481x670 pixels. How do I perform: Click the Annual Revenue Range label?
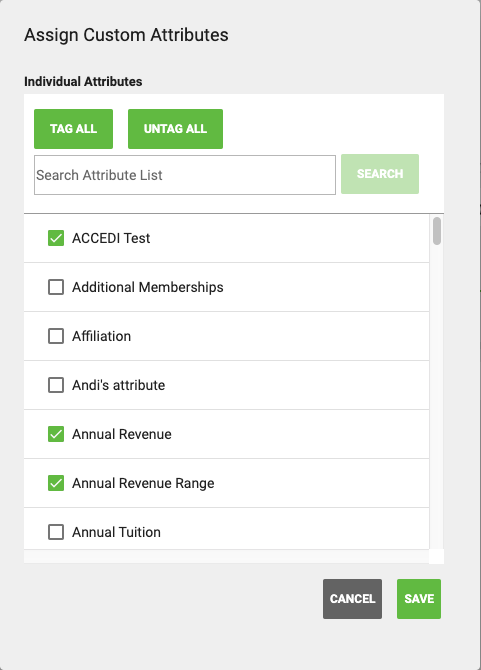click(143, 483)
